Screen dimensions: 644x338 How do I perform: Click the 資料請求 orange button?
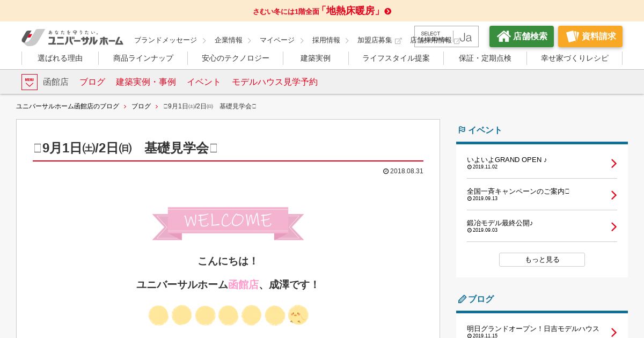point(590,36)
